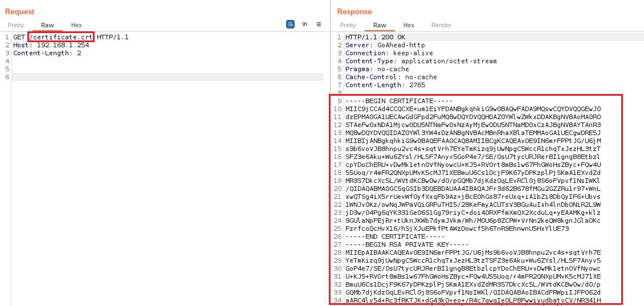Place cursor on empty line 6 of request

114,77
